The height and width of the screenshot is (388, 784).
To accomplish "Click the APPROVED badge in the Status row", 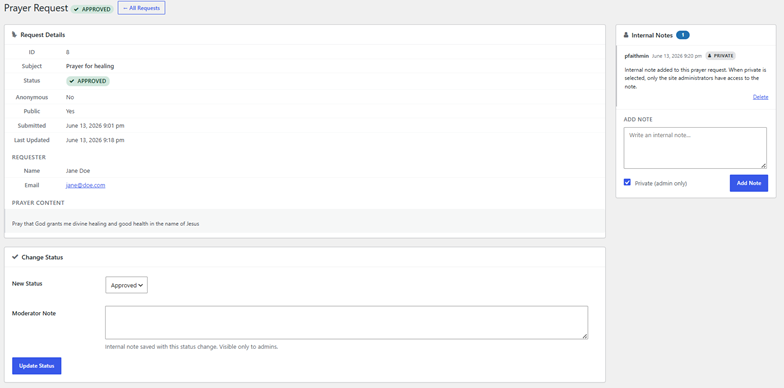I will (x=88, y=81).
